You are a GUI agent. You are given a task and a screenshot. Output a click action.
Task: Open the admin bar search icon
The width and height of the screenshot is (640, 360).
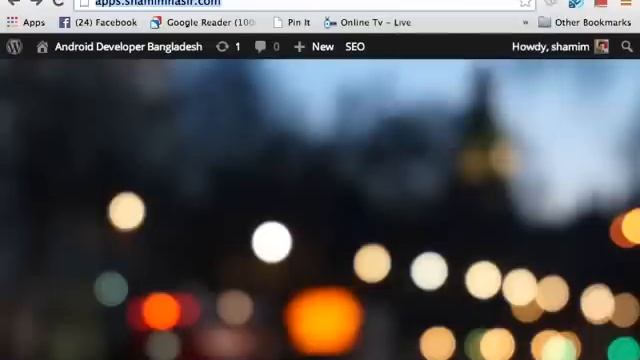(627, 47)
